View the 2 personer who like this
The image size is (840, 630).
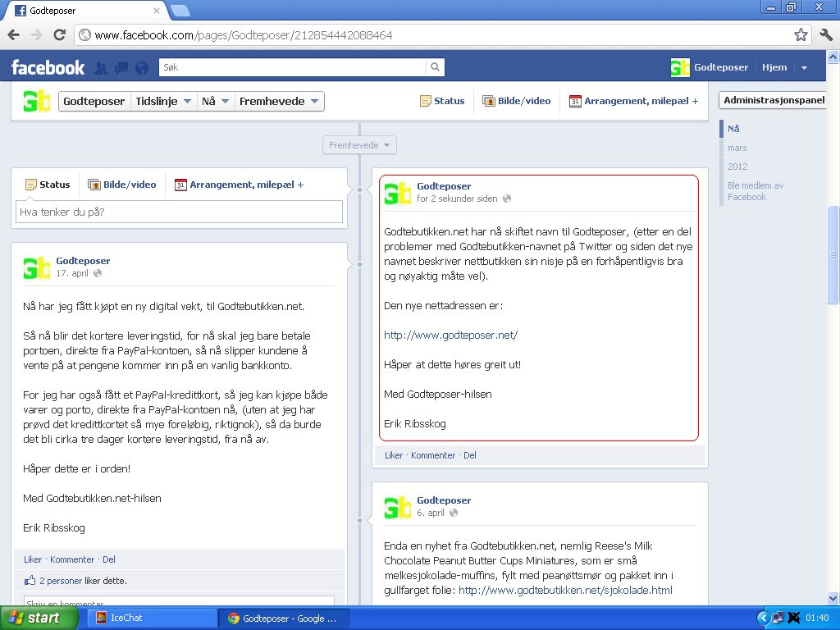tap(61, 581)
